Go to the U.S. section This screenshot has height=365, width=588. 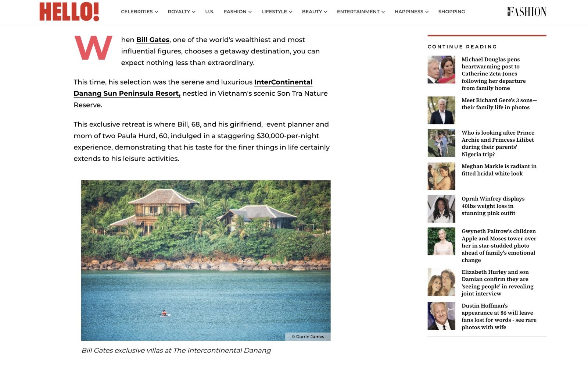[x=209, y=12]
